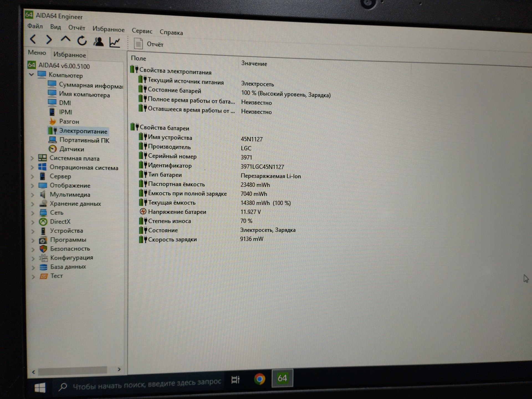Image resolution: width=532 pixels, height=399 pixels.
Task: Open the graph chart icon in the toolbar
Action: pos(115,42)
